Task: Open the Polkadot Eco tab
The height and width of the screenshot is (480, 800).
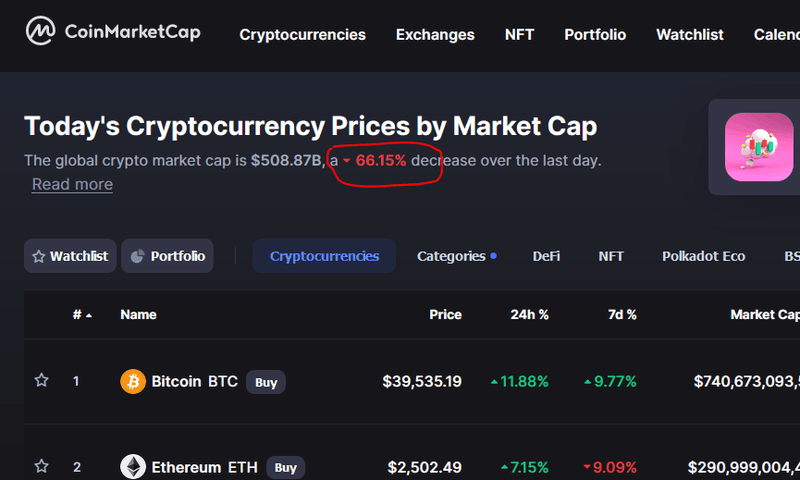Action: [x=703, y=256]
